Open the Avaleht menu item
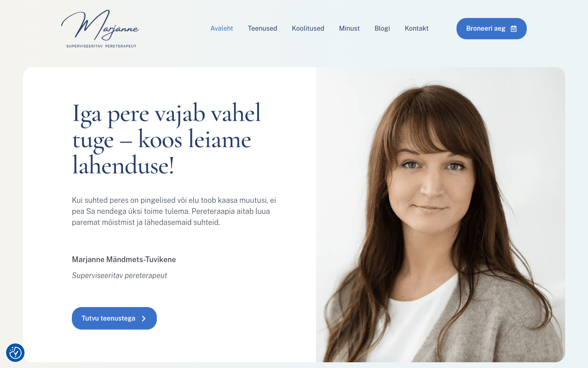The image size is (588, 368). [222, 28]
